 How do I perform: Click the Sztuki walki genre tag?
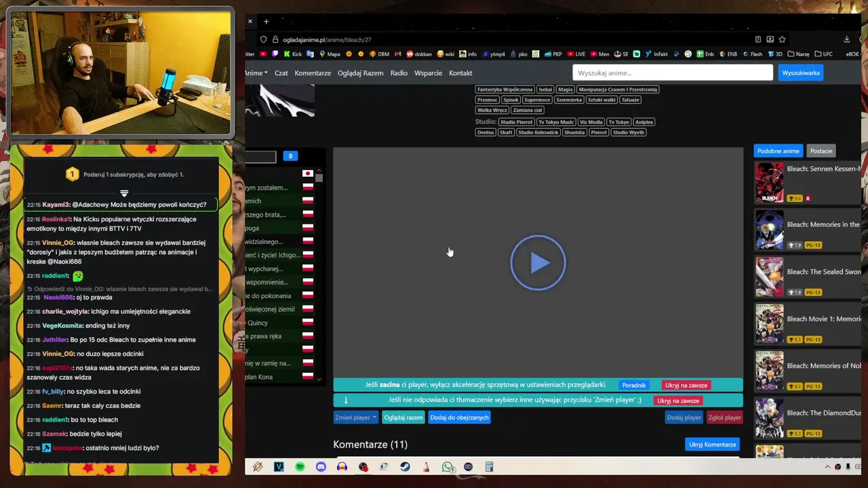(602, 100)
